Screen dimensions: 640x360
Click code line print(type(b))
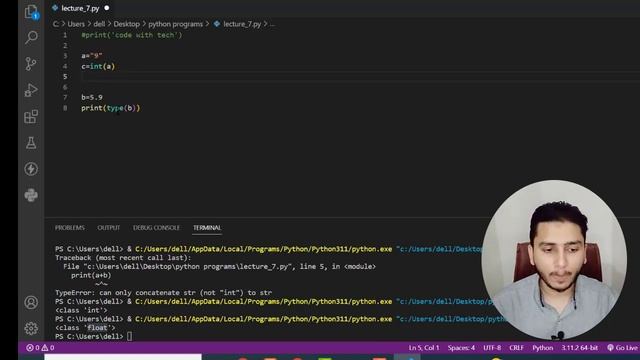[111, 108]
